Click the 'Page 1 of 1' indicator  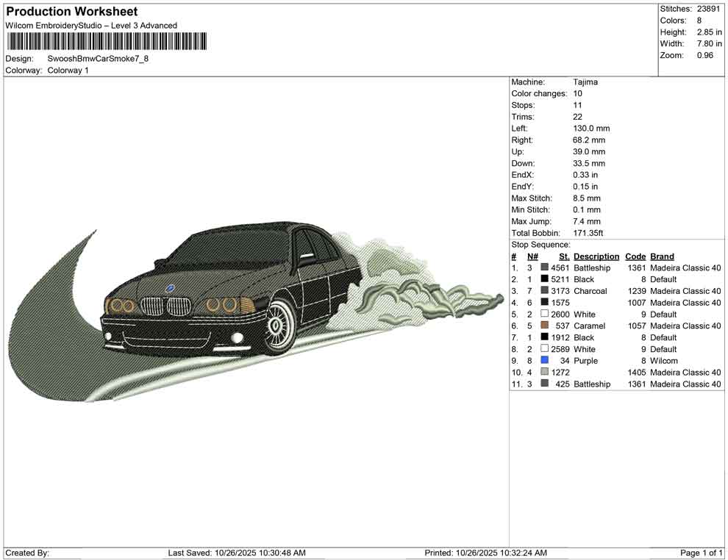701,553
